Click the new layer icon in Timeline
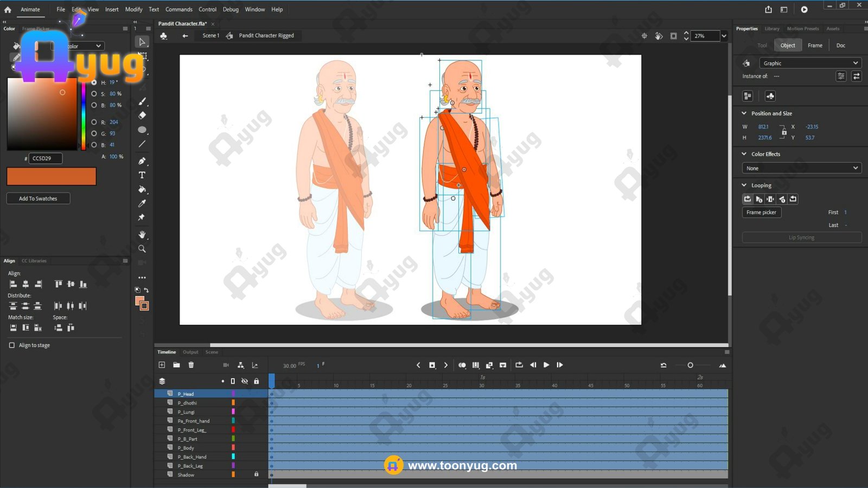The image size is (868, 488). click(162, 365)
